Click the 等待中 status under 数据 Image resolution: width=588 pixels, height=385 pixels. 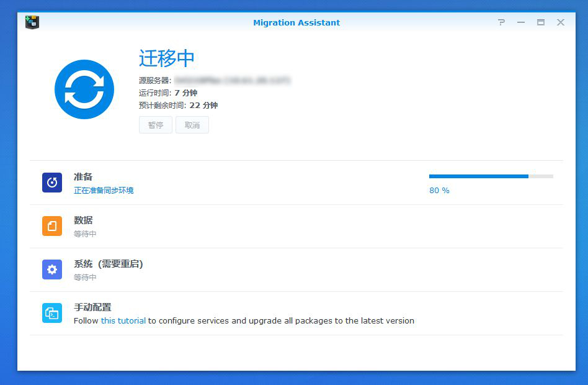pyautogui.click(x=86, y=233)
